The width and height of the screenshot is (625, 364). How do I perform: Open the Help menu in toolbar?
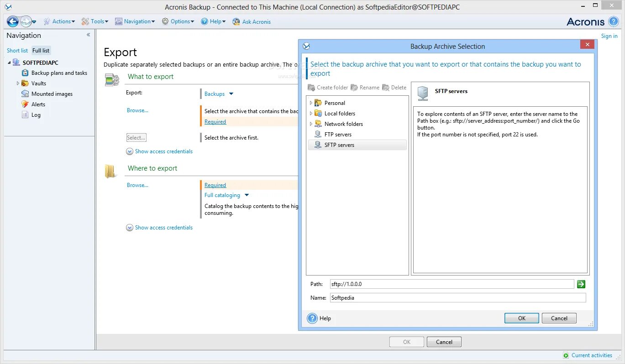click(x=213, y=21)
